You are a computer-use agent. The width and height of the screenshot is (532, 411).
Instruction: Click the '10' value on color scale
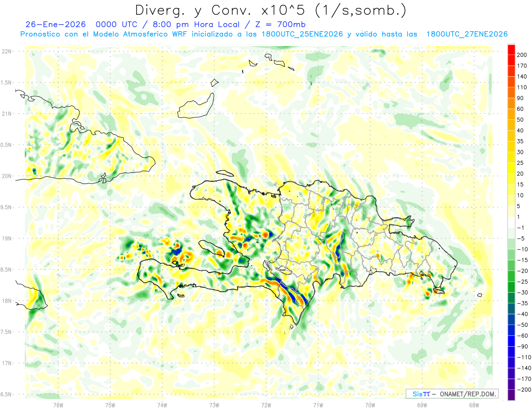[521, 196]
